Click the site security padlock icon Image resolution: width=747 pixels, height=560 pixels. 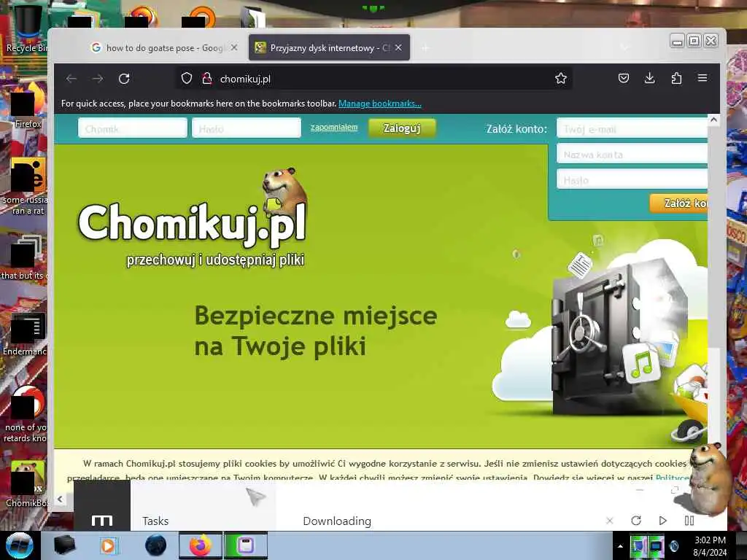(206, 78)
